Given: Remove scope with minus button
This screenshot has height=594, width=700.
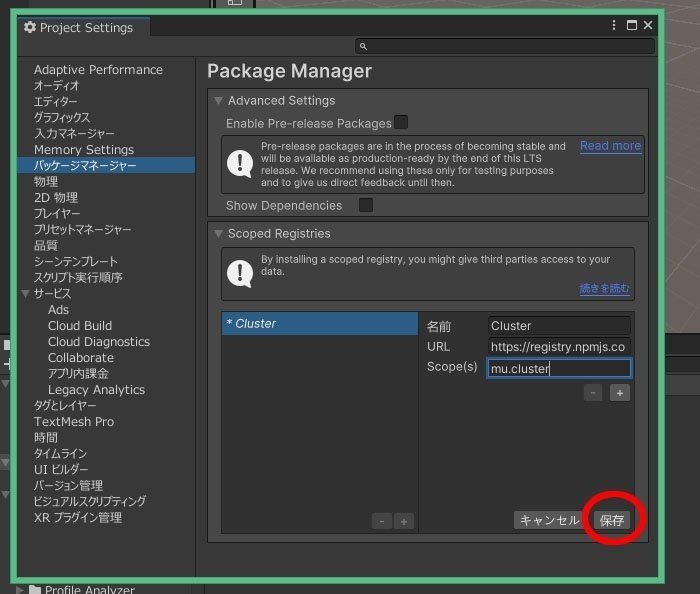Looking at the screenshot, I should pyautogui.click(x=593, y=393).
